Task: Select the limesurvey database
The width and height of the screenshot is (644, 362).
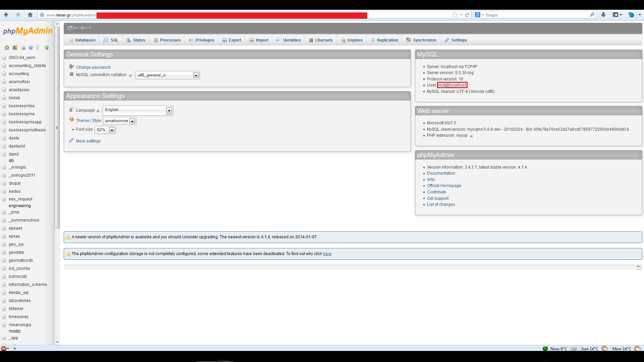Action: 19,317
